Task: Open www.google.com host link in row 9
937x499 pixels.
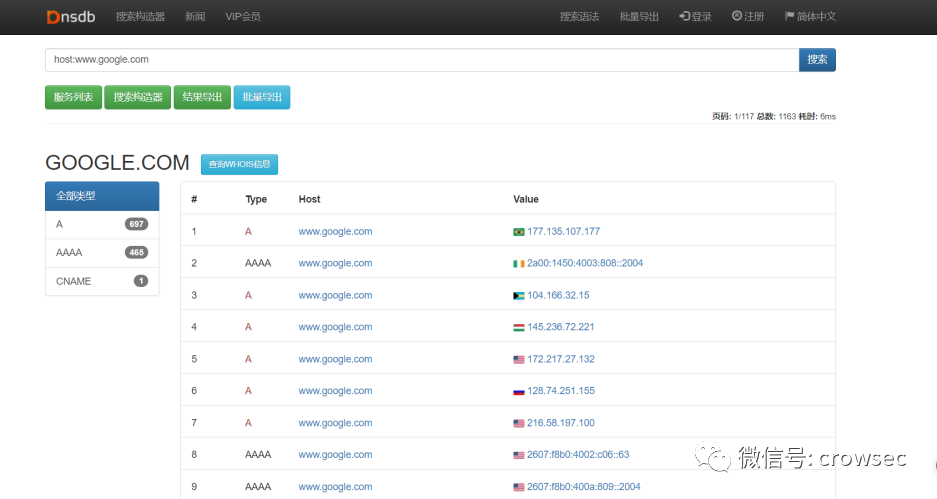Action: (335, 487)
